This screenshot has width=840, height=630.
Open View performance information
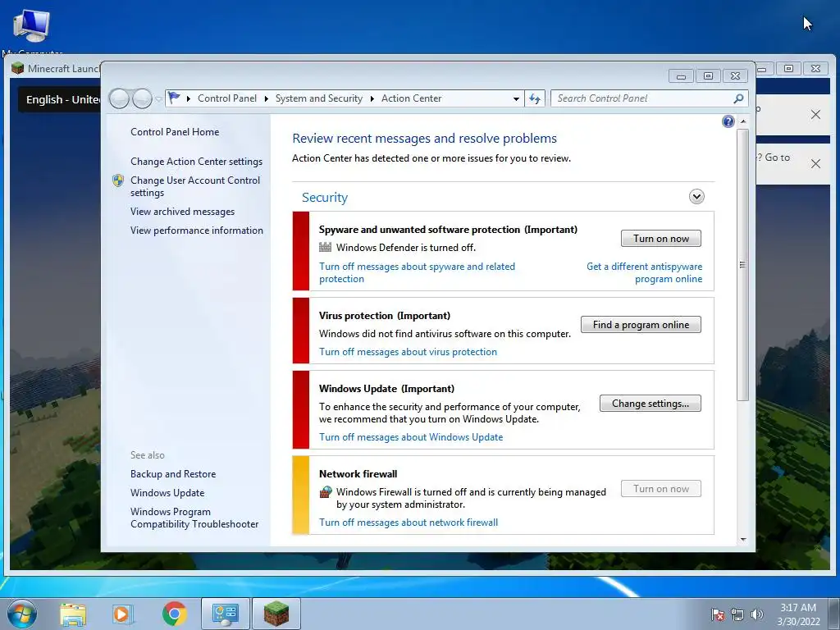tap(197, 231)
